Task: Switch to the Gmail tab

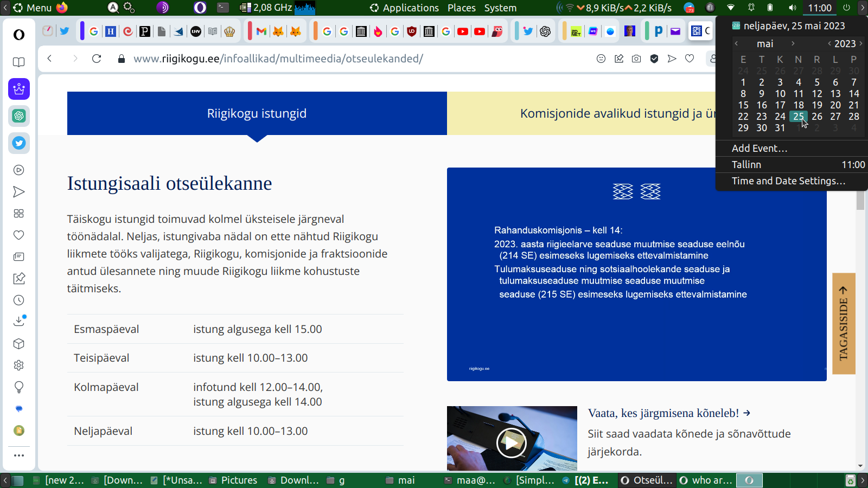Action: (x=261, y=31)
